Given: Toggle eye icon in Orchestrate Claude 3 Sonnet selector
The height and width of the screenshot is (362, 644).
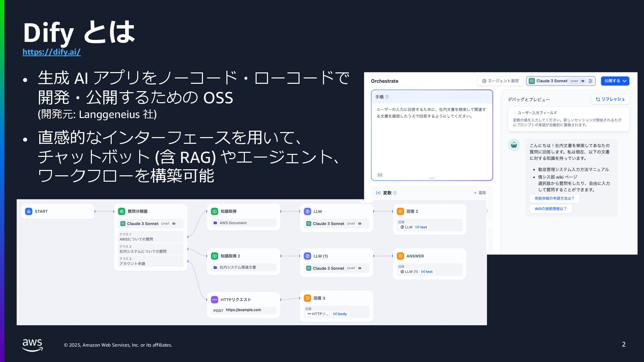Looking at the screenshot, I should pos(583,81).
